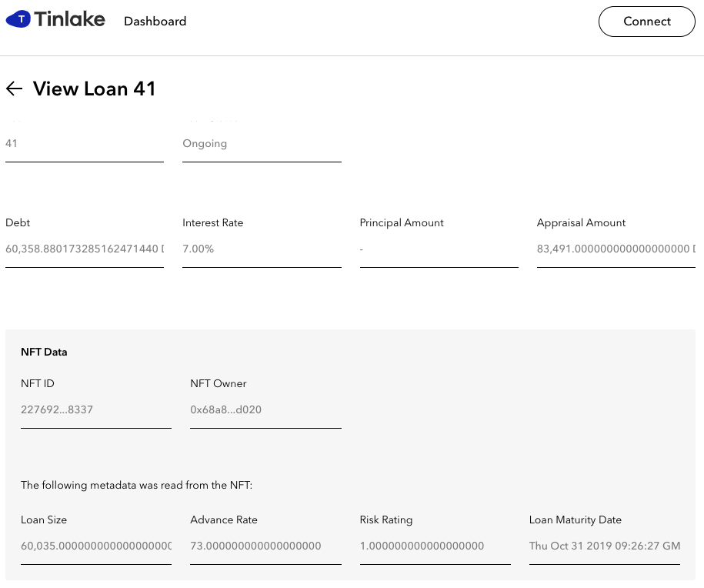The height and width of the screenshot is (588, 704).
Task: Click the Interest Rate 7.00% field
Action: 262,249
